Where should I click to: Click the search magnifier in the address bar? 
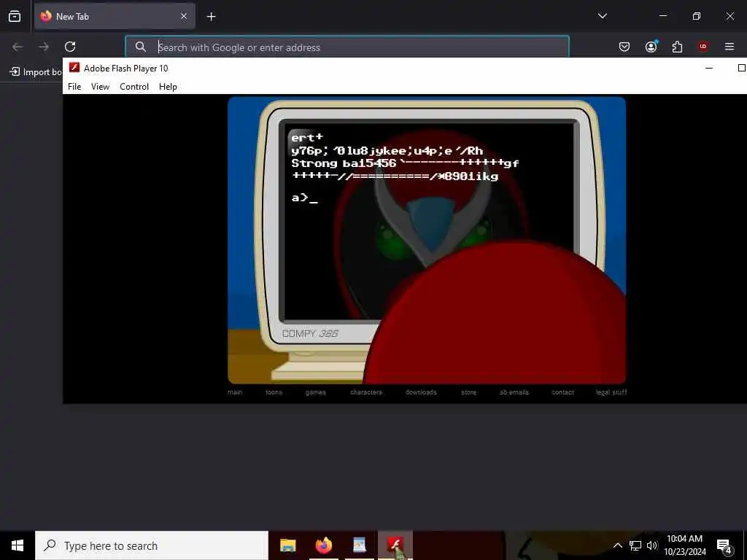[140, 47]
